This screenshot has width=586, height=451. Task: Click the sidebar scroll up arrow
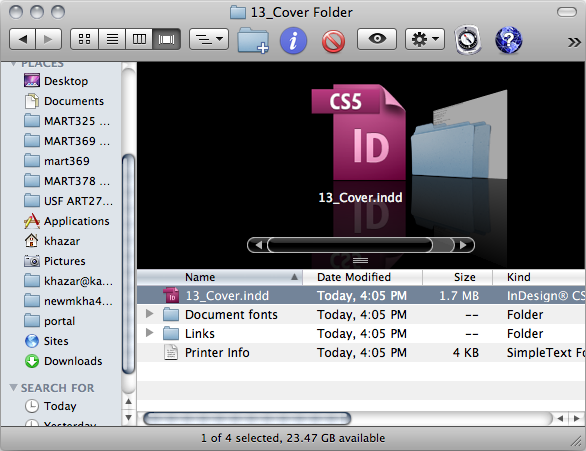click(x=128, y=402)
